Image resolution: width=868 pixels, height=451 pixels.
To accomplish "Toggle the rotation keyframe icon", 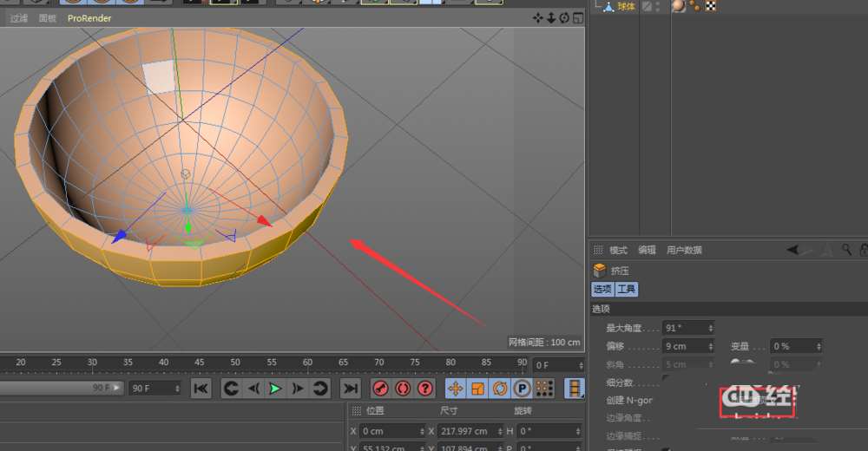I will pyautogui.click(x=500, y=389).
